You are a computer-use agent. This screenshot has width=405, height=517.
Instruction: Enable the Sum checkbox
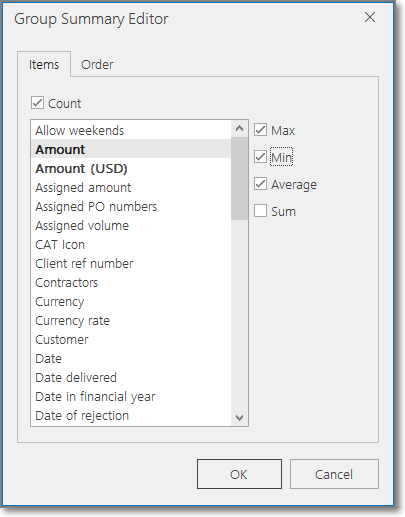[260, 211]
